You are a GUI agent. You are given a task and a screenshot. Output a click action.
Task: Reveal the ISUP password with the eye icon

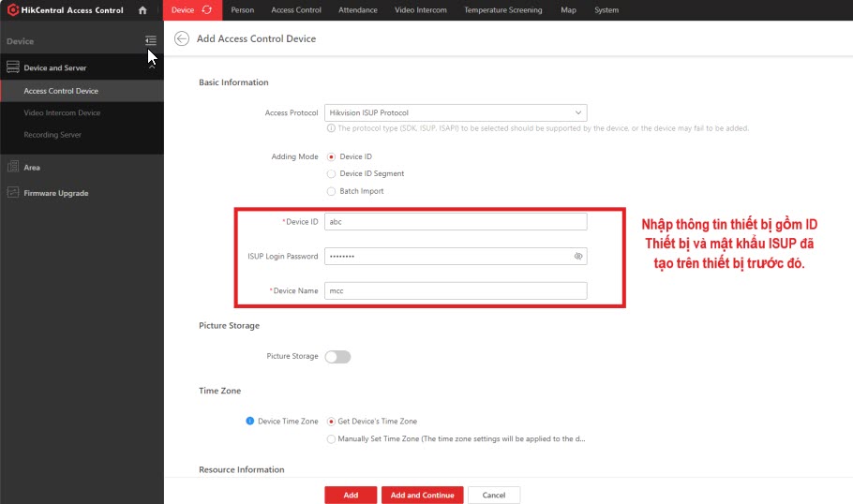pos(578,256)
